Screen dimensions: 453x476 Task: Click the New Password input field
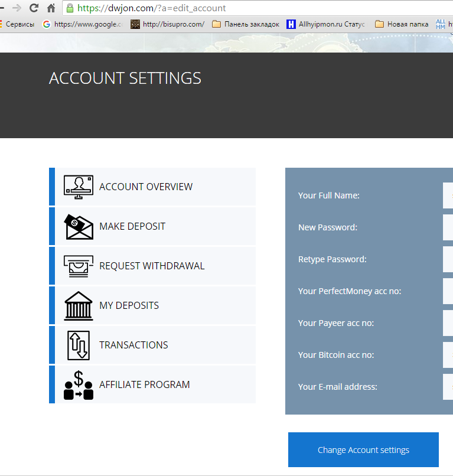tap(448, 227)
